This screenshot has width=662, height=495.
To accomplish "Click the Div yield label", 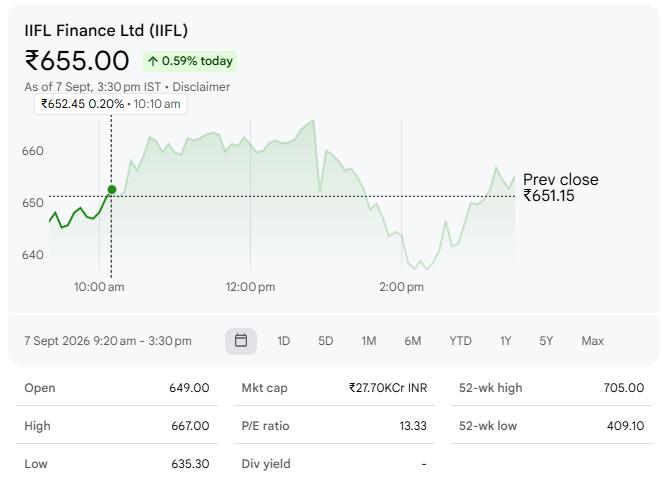I will (x=266, y=464).
